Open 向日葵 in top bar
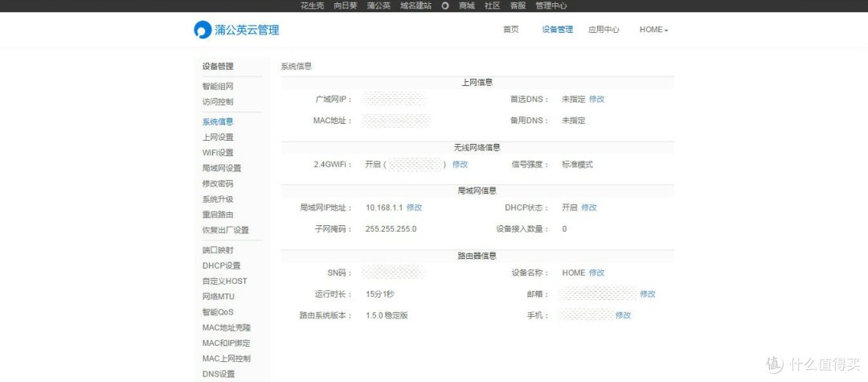Screen dimensions: 868x382 click(x=346, y=6)
